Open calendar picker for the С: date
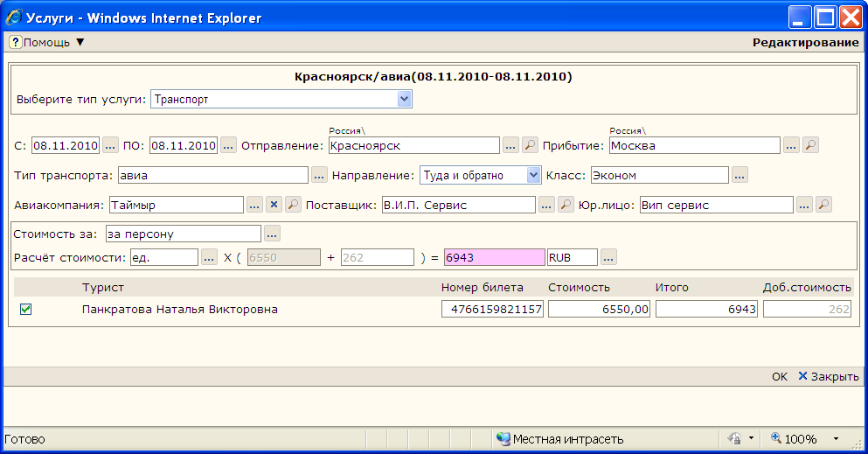 [111, 145]
